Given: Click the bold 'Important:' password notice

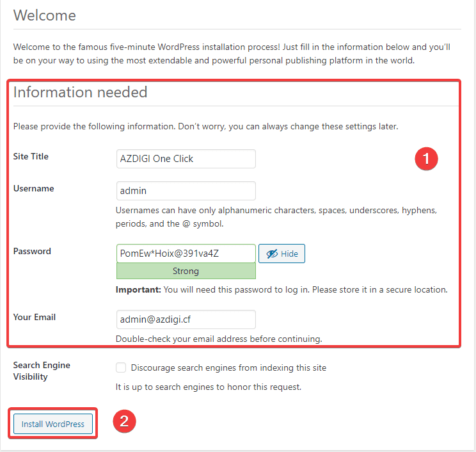Looking at the screenshot, I should (138, 289).
